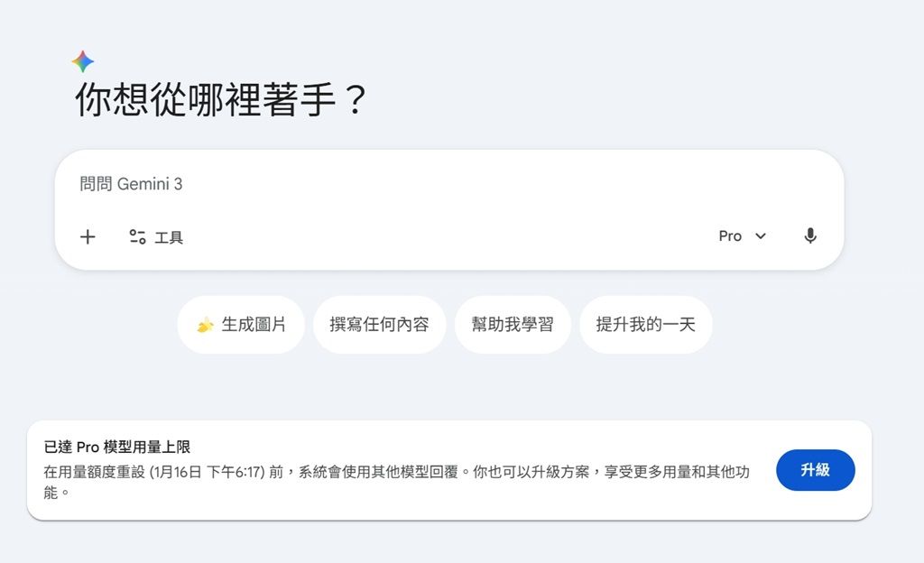The width and height of the screenshot is (924, 563).
Task: Select the 幫助我學習 suggestion chip
Action: point(513,325)
